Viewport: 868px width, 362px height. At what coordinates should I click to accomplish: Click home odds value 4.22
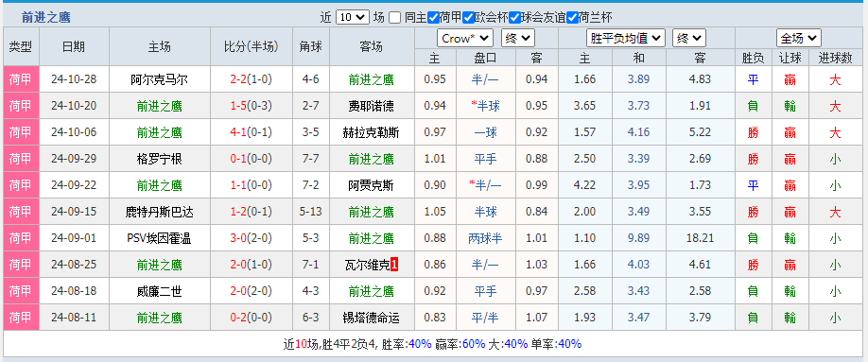point(585,186)
